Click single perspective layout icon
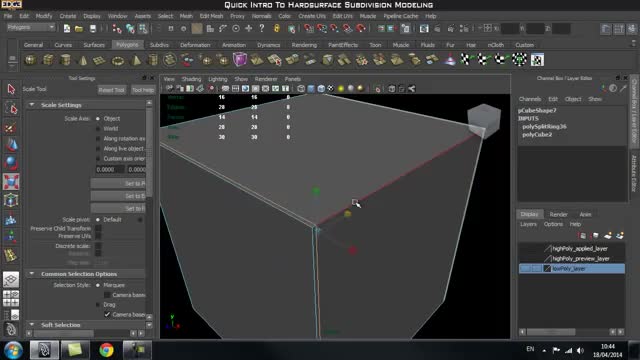The height and width of the screenshot is (360, 640). click(11, 280)
